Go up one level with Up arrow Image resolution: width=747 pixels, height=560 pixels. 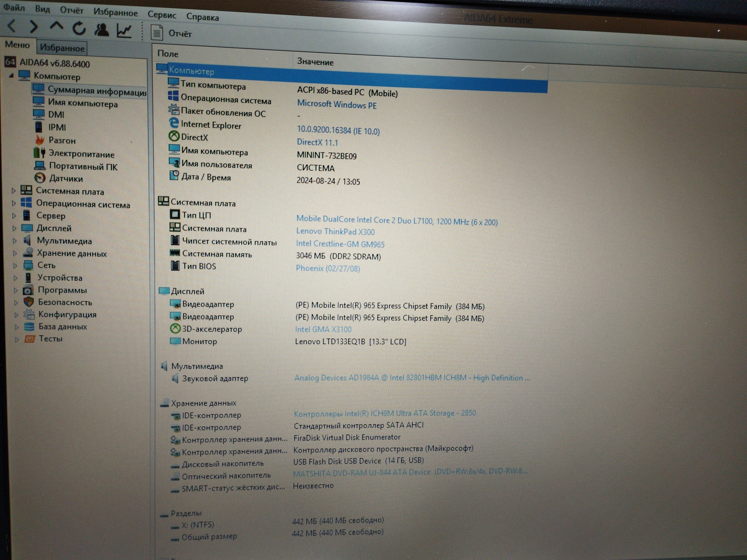(x=56, y=27)
